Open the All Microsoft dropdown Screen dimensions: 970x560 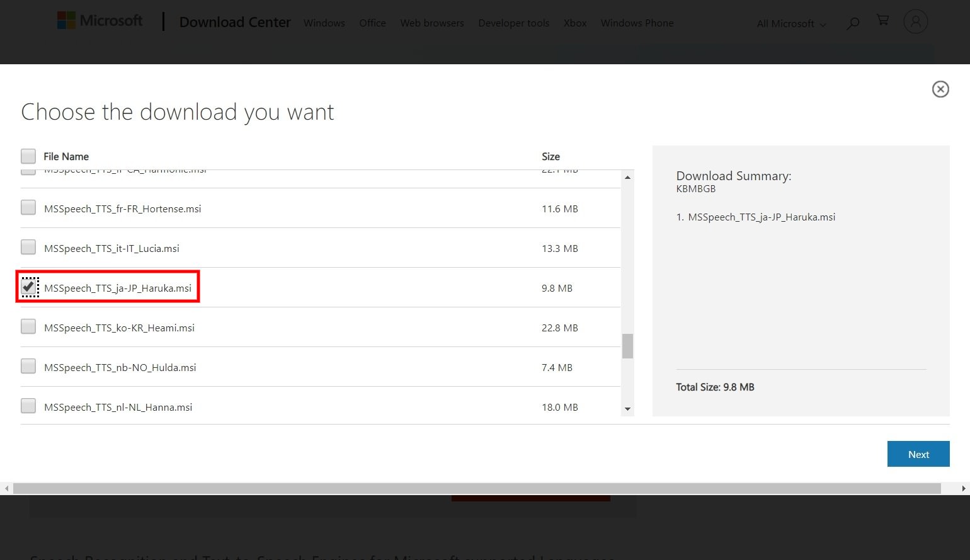790,23
